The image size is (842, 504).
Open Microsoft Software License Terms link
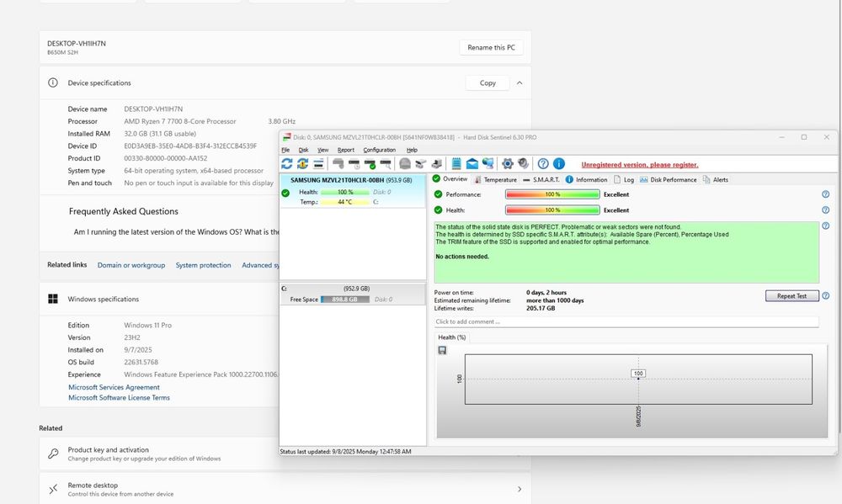(119, 398)
